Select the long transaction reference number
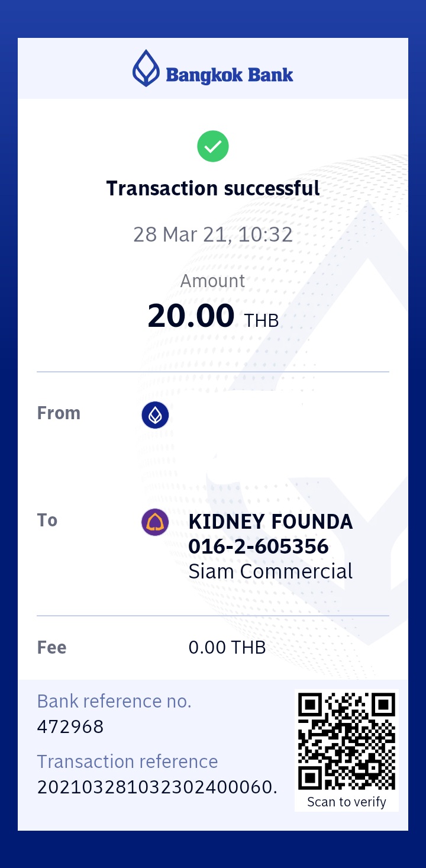426x868 pixels. pos(157,787)
